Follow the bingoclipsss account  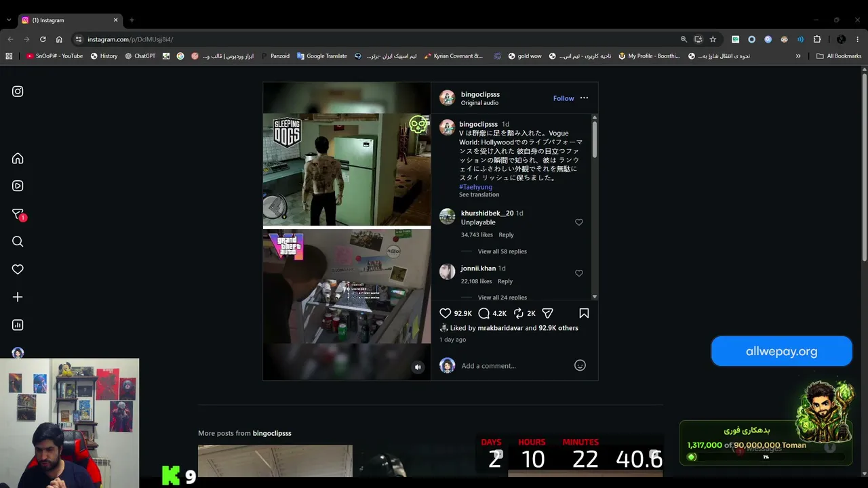click(x=564, y=98)
